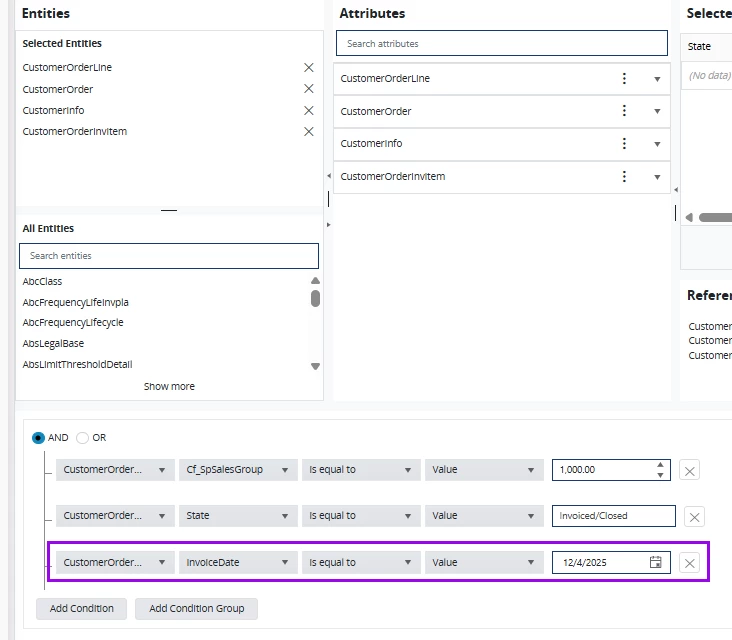This screenshot has height=640, width=732.
Task: Click Show more under All Entities
Action: point(169,386)
